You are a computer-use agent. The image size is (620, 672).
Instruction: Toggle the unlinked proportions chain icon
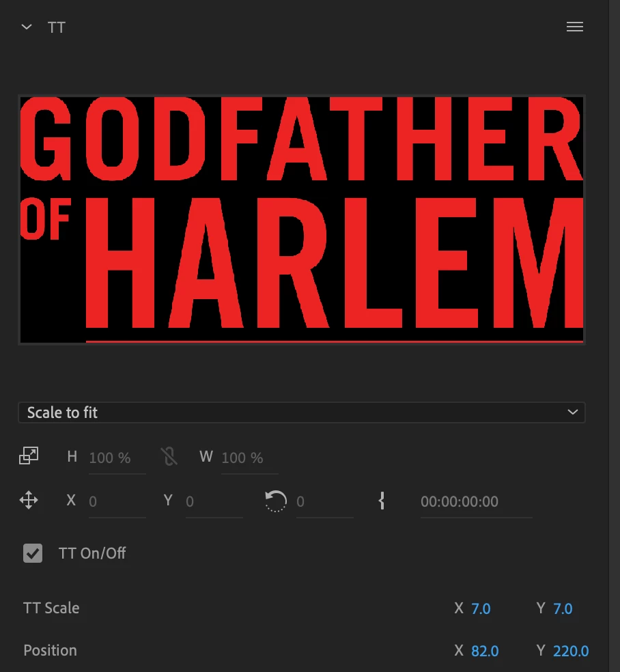pos(169,456)
